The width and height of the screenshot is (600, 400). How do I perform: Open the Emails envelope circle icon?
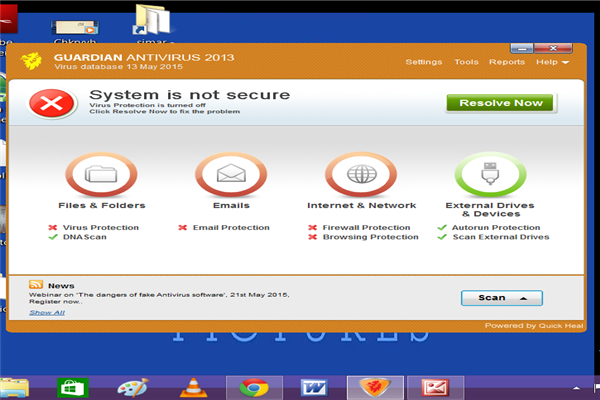tap(231, 175)
